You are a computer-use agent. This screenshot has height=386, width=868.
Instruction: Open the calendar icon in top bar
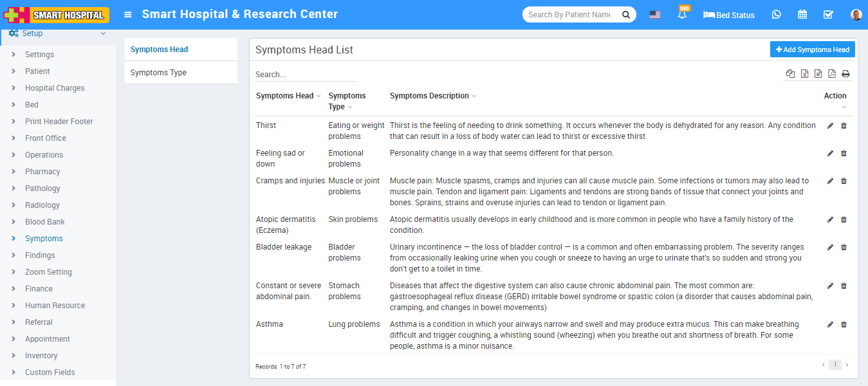[x=802, y=15]
